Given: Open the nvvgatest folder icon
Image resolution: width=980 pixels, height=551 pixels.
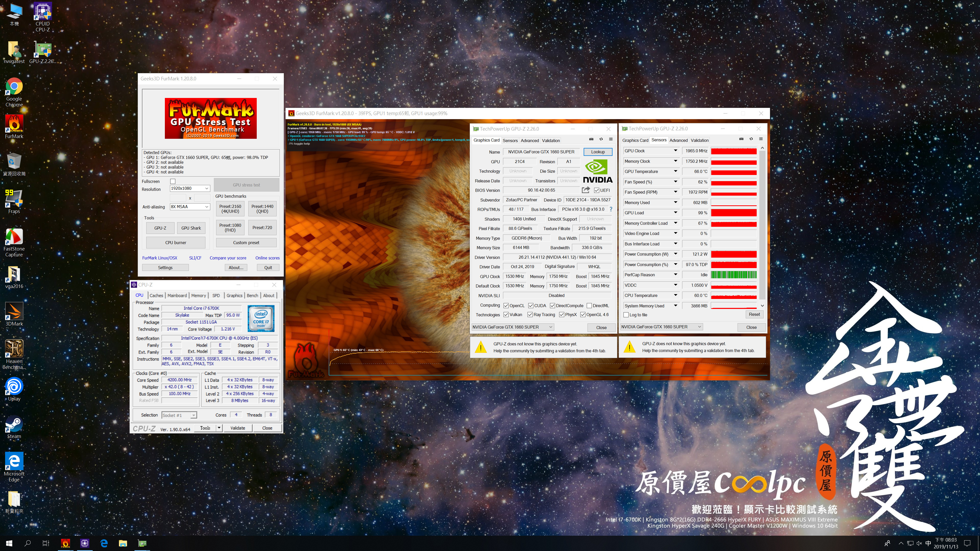Looking at the screenshot, I should 14,52.
